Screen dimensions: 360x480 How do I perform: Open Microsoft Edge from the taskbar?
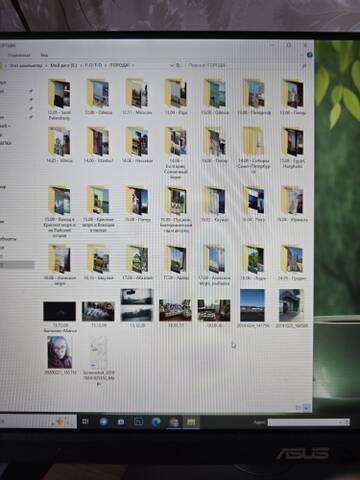point(156,422)
